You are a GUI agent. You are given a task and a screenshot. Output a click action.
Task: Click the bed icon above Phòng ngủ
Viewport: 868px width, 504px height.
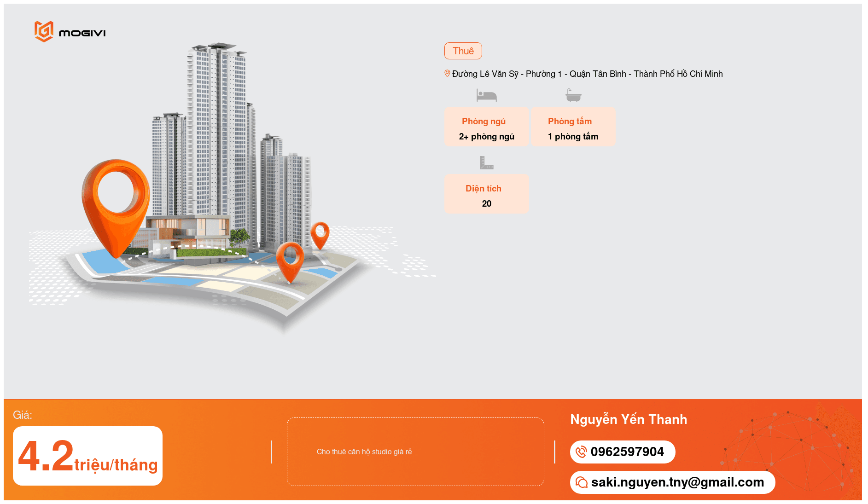click(486, 95)
